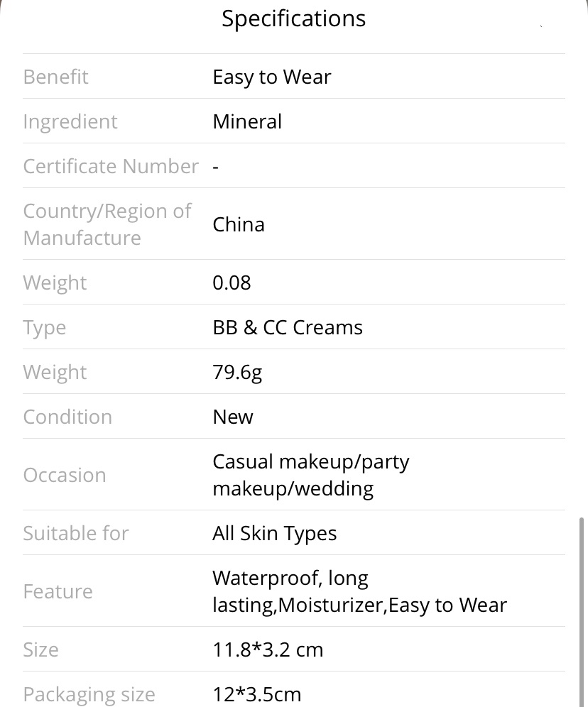This screenshot has width=588, height=707.
Task: Click the 'All Skin Types' value
Action: click(274, 533)
